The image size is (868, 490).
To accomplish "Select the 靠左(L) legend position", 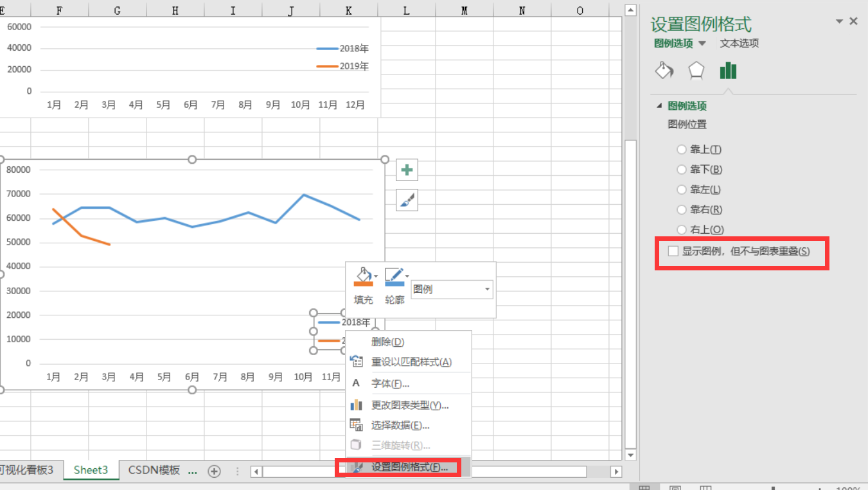I will pyautogui.click(x=682, y=189).
